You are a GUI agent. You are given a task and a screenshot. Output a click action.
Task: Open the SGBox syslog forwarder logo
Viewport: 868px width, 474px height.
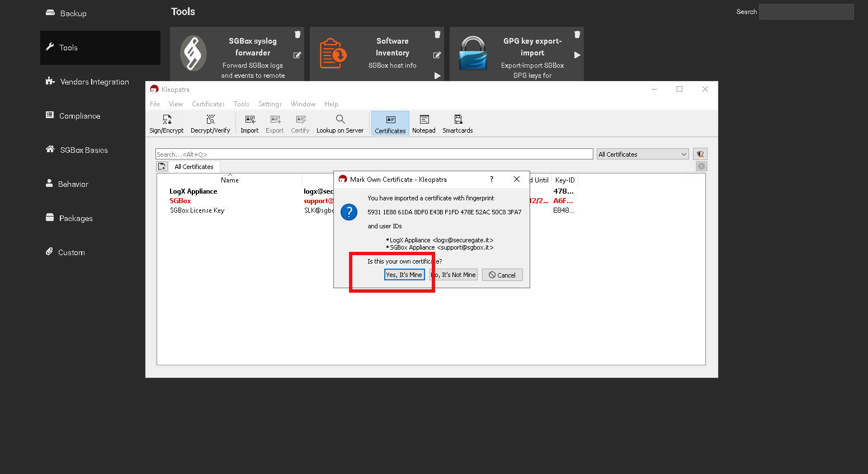pos(194,53)
